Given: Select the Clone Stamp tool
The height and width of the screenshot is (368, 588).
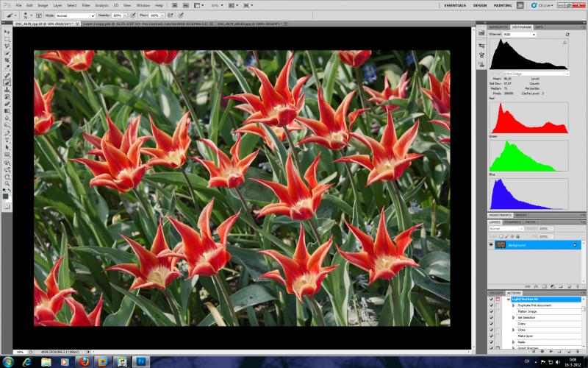Looking at the screenshot, I should point(7,89).
